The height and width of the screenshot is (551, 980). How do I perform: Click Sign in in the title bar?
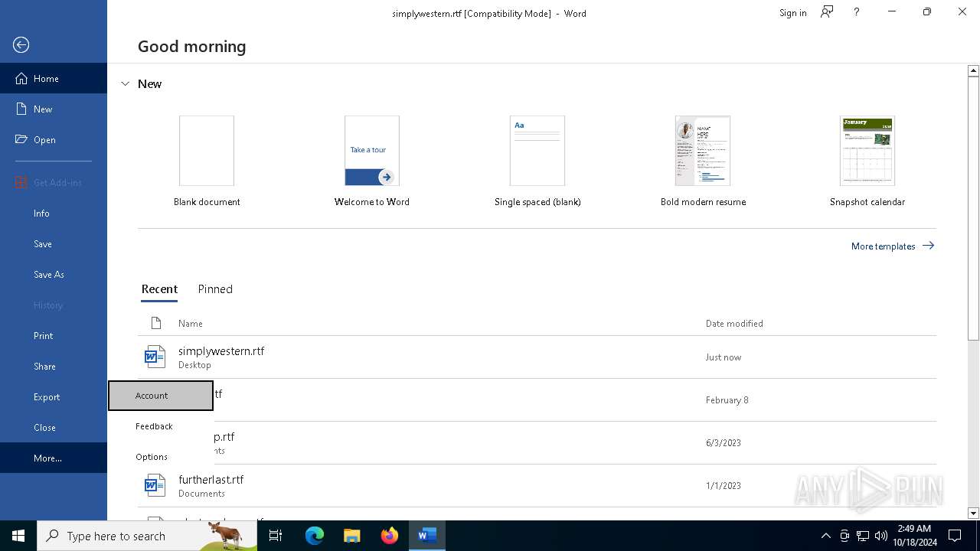(x=792, y=13)
